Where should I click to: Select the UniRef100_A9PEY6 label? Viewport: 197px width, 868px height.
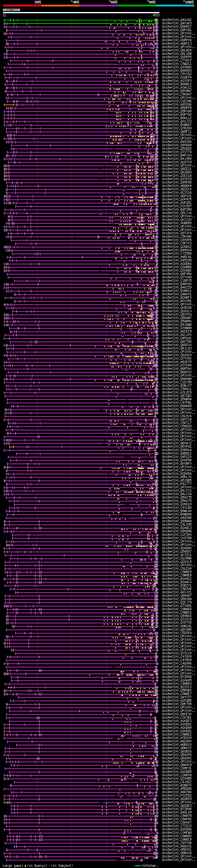177,40
